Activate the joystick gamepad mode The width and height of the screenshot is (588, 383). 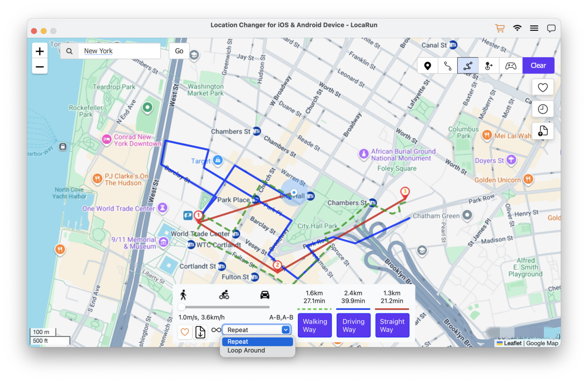pyautogui.click(x=511, y=66)
